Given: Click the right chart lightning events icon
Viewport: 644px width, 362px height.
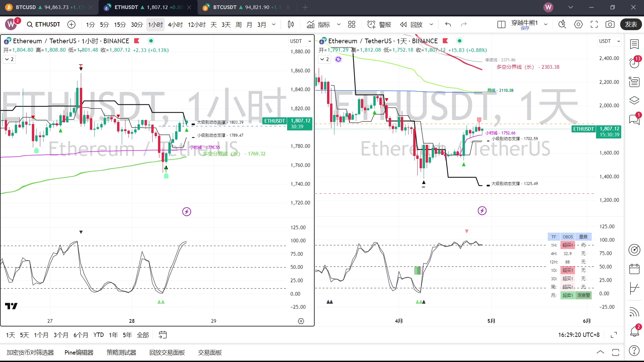Looking at the screenshot, I should [482, 210].
